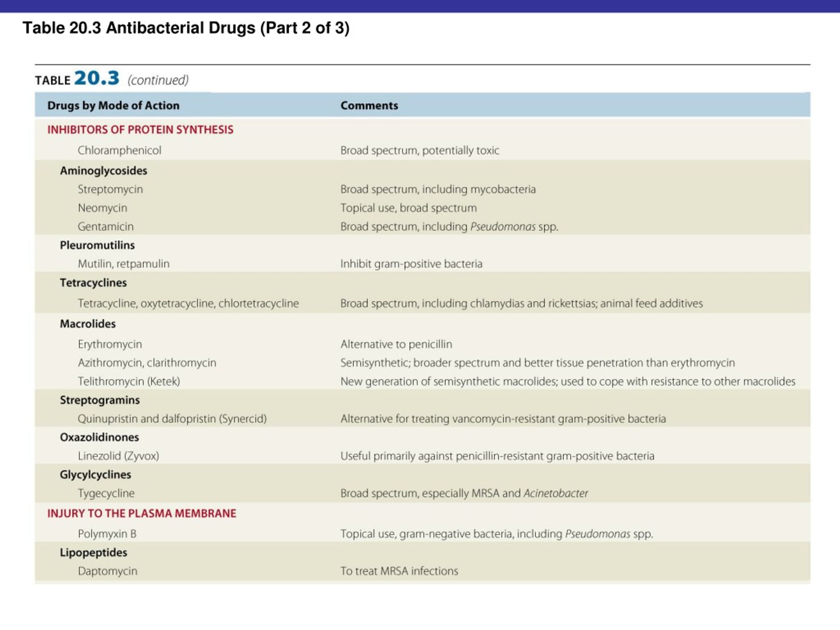Screen dimensions: 840x630
Task: Click the 'Mutilin, retpamulin' entry
Action: tap(124, 264)
